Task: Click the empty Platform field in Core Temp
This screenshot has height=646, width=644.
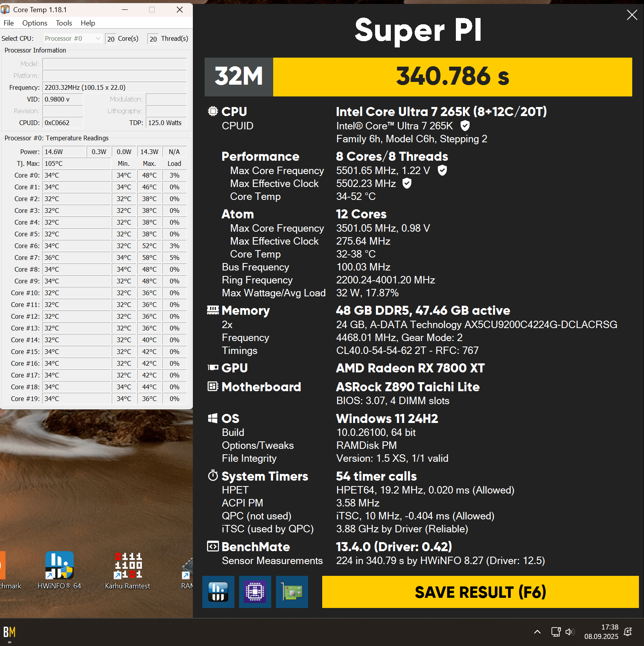Action: pyautogui.click(x=114, y=76)
